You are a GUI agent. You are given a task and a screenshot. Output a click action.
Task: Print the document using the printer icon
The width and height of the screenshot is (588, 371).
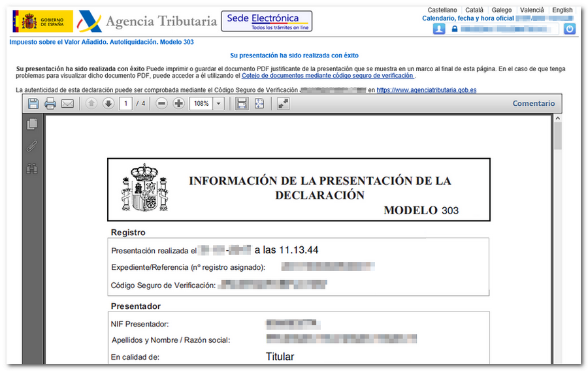(50, 103)
